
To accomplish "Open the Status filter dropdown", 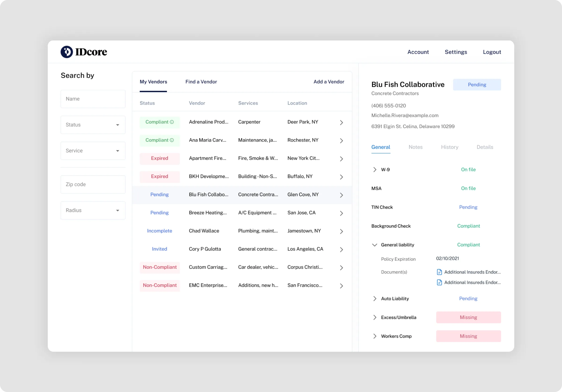I will coord(93,125).
